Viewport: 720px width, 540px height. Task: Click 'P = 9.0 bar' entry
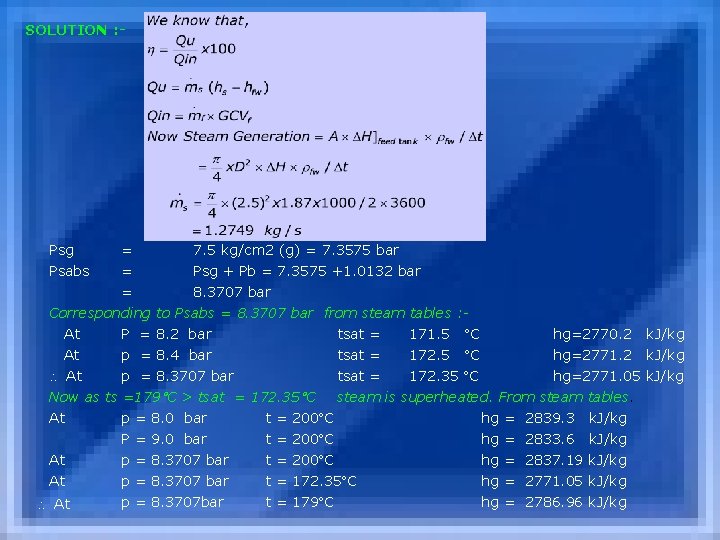pyautogui.click(x=164, y=439)
